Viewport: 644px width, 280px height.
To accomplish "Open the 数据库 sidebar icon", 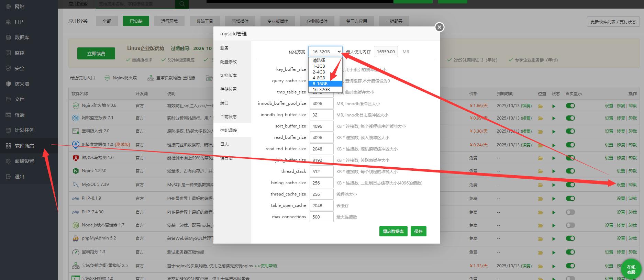I will pyautogui.click(x=8, y=37).
